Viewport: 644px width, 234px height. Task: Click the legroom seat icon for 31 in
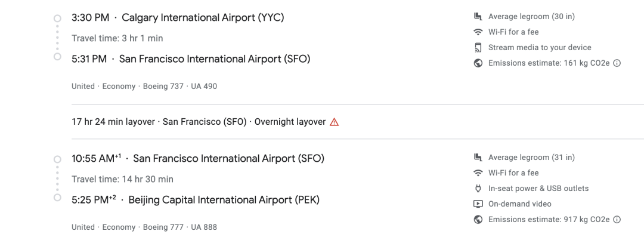click(x=478, y=157)
